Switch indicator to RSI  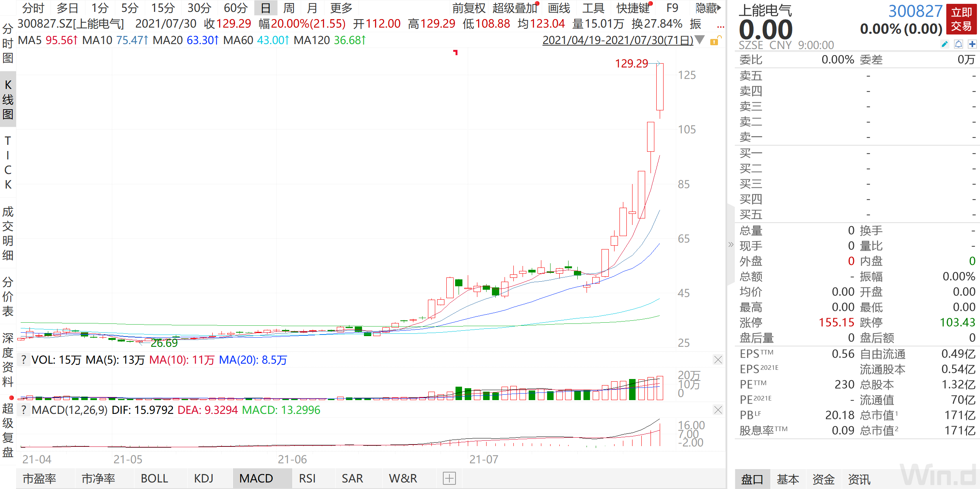(307, 478)
